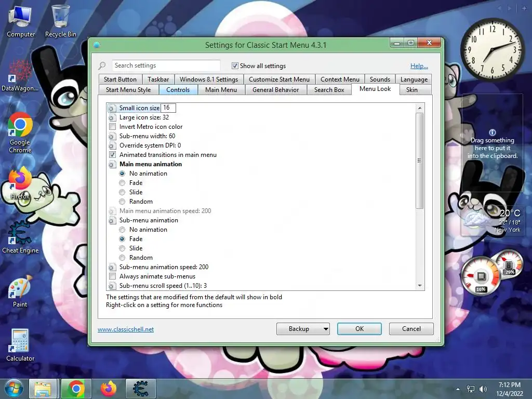The height and width of the screenshot is (399, 532).
Task: Click the gear icon beside Sub-menu animation speed
Action: point(112,268)
